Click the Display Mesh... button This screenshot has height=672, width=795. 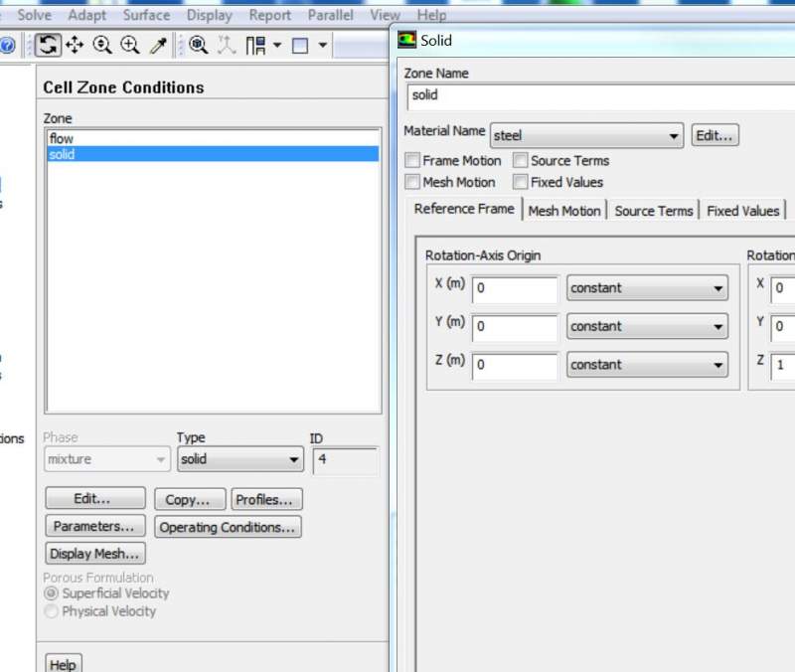point(95,554)
